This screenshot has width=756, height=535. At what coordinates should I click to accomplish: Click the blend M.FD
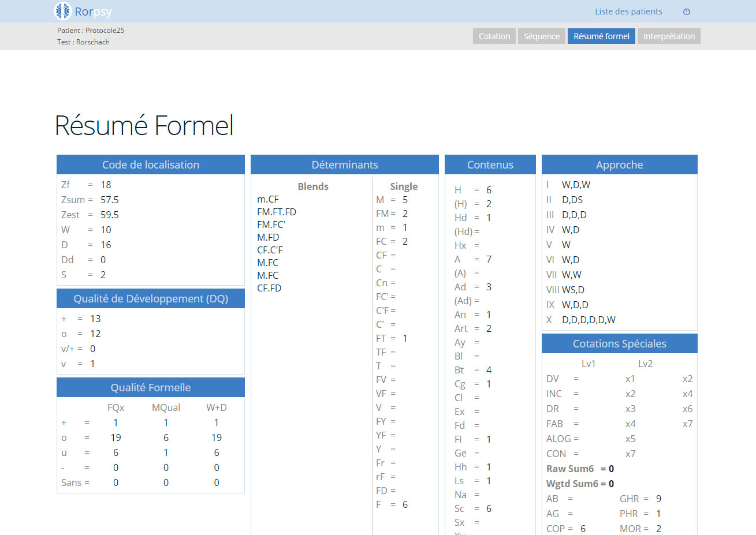click(x=268, y=237)
